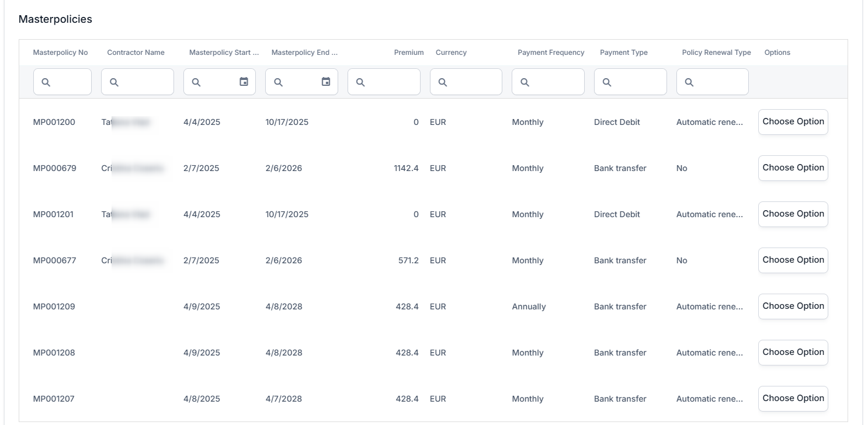Open Choose Option for policy MP001207
This screenshot has height=425, width=868.
(793, 399)
